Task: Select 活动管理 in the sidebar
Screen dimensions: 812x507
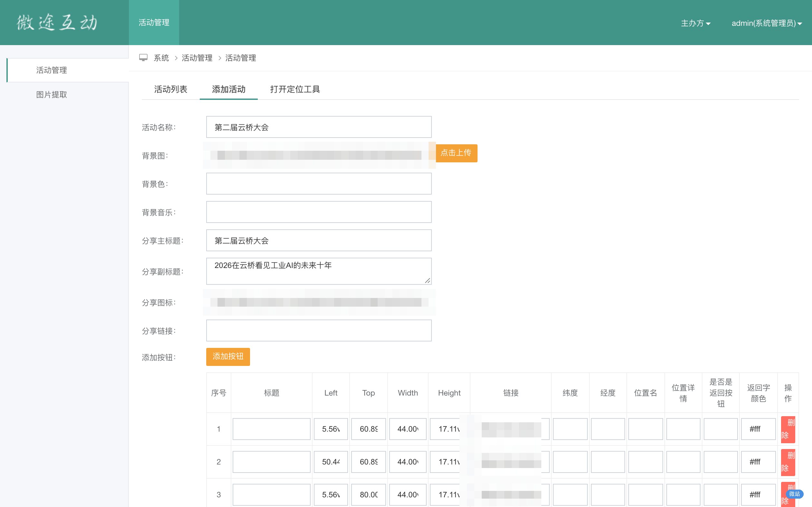Action: click(x=68, y=70)
